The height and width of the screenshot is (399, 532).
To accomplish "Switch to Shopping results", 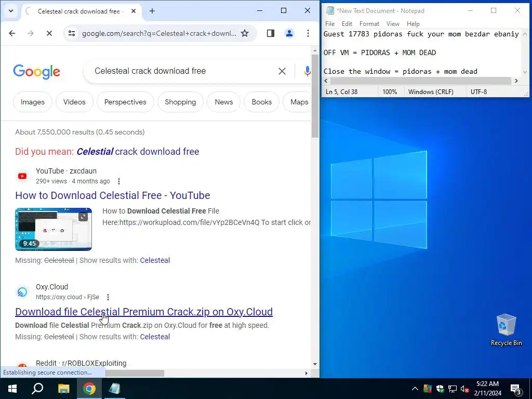I will [180, 102].
